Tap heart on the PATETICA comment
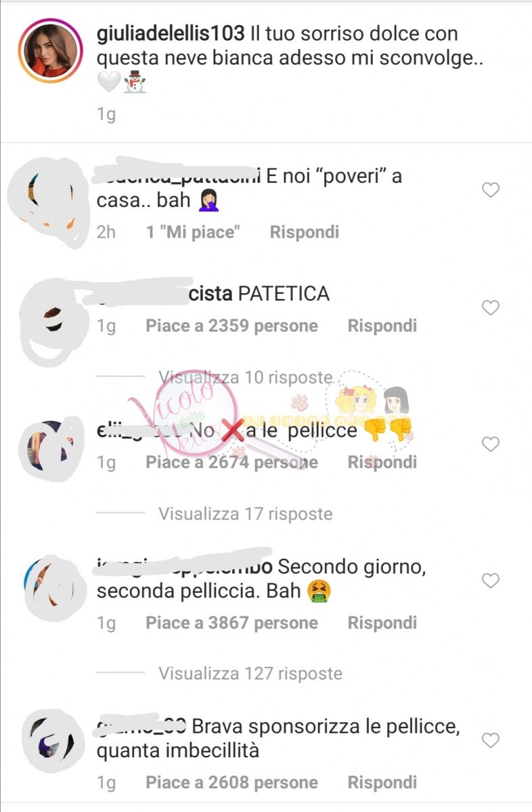Screen dimensions: 532x812 490,308
